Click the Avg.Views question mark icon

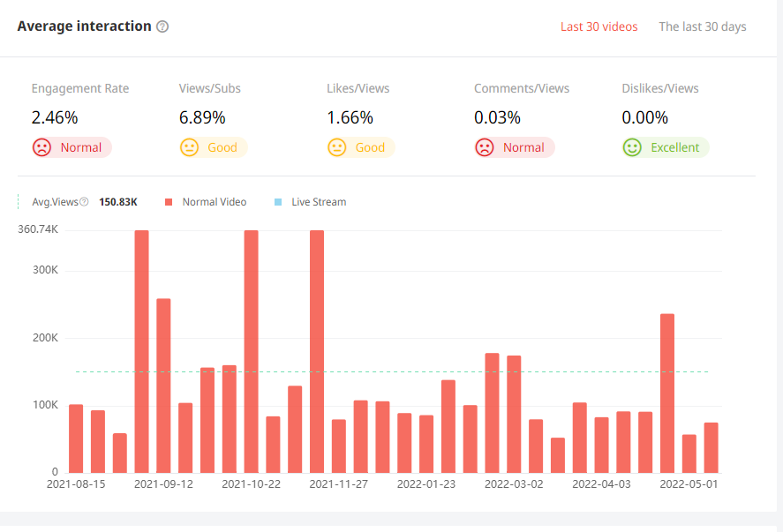[x=84, y=202]
